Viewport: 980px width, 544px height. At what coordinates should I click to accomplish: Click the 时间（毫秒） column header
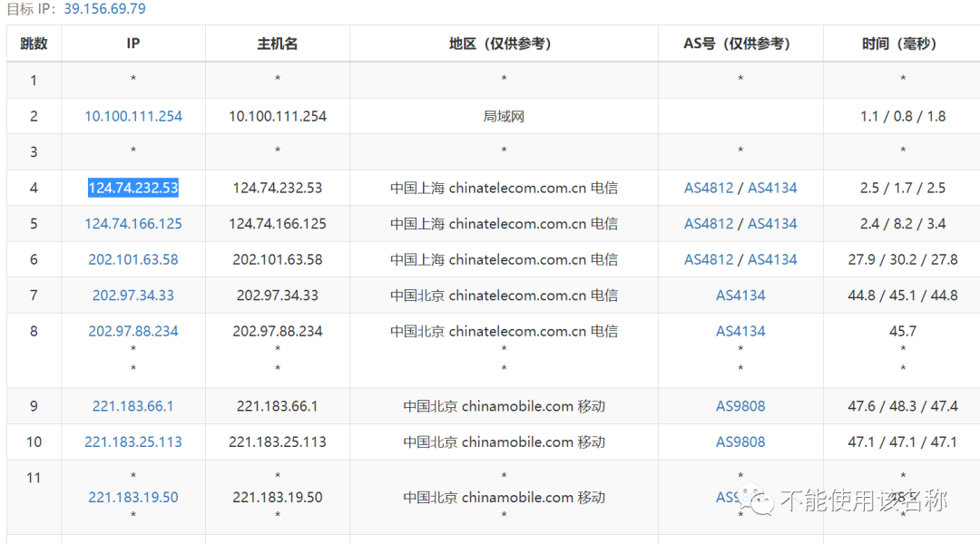(x=902, y=44)
